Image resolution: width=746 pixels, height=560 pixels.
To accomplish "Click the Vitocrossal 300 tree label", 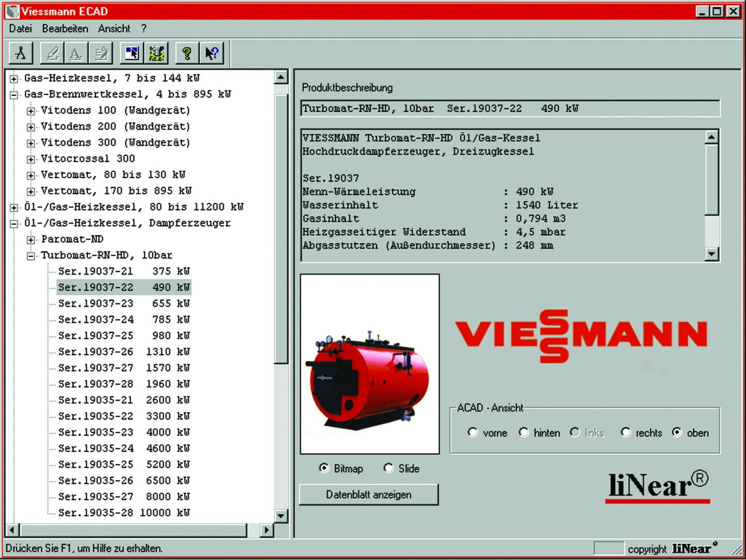I will coord(88,159).
